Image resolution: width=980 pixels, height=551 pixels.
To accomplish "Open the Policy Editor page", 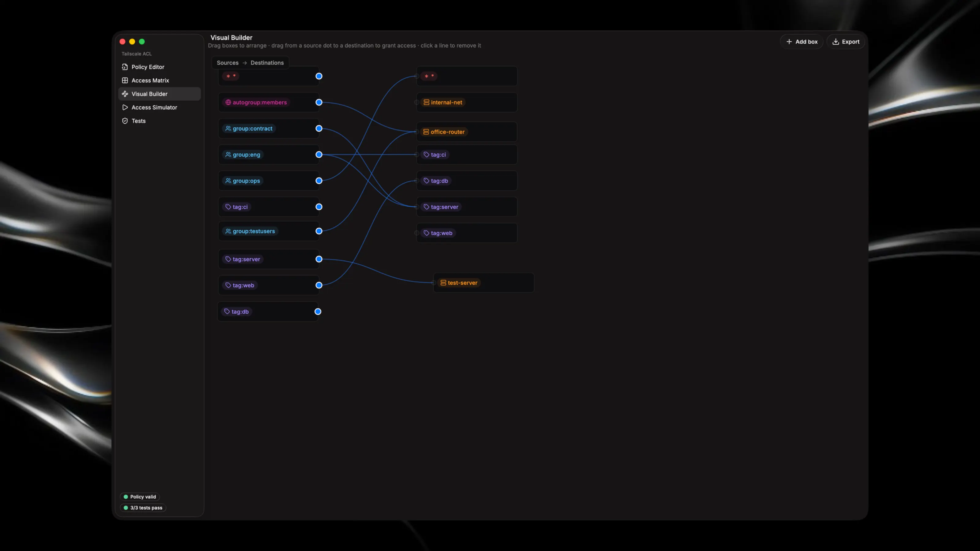I will click(159, 67).
